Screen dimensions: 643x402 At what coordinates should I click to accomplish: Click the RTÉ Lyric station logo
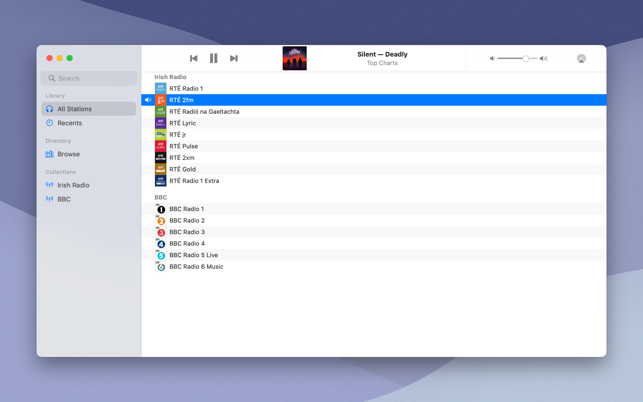coord(161,123)
